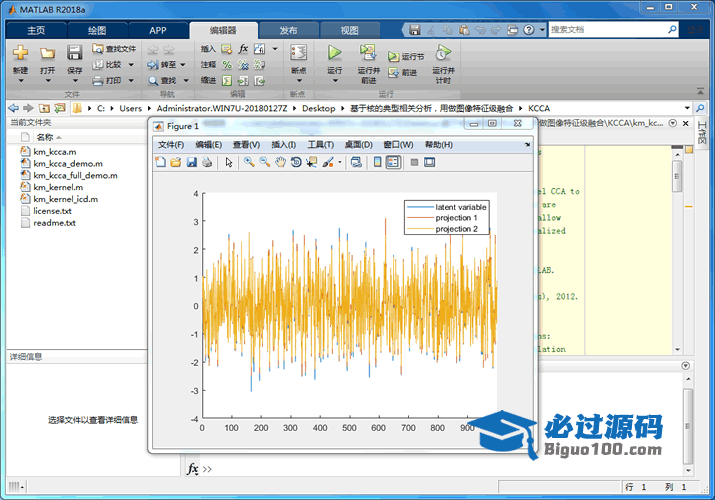The image size is (715, 500).
Task: Click 运行节 (Run Section) in the ribbon
Action: click(406, 56)
